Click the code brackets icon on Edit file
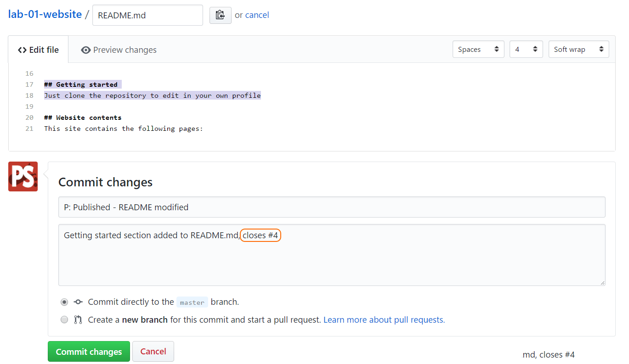The width and height of the screenshot is (629, 364). [x=22, y=50]
